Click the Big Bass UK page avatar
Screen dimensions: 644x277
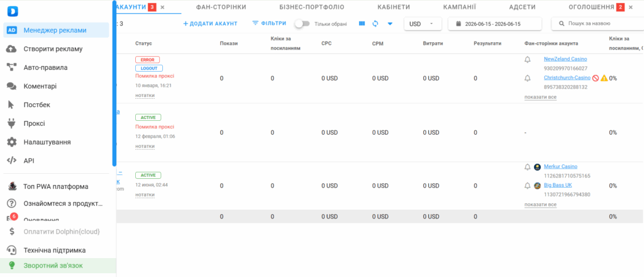pyautogui.click(x=537, y=185)
